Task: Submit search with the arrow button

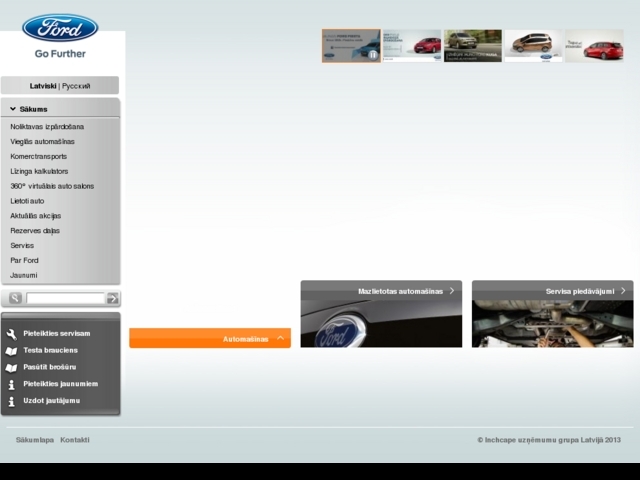Action: (x=112, y=298)
